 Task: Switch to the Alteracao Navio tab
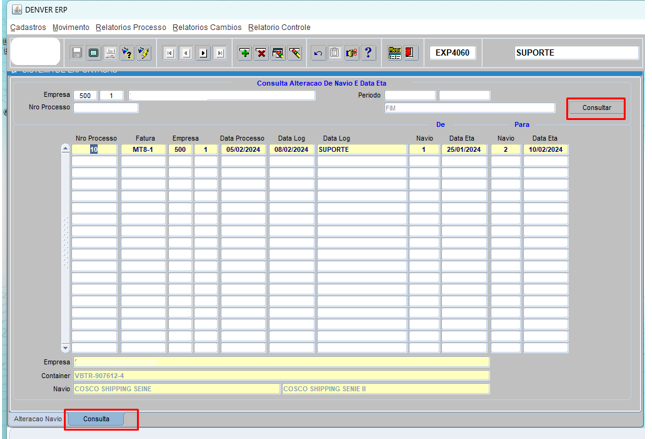(37, 419)
